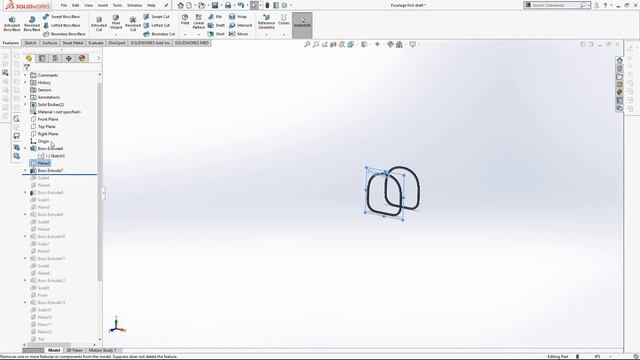Pick the Shell feature tool
640x360 pixels.
pyautogui.click(x=216, y=34)
